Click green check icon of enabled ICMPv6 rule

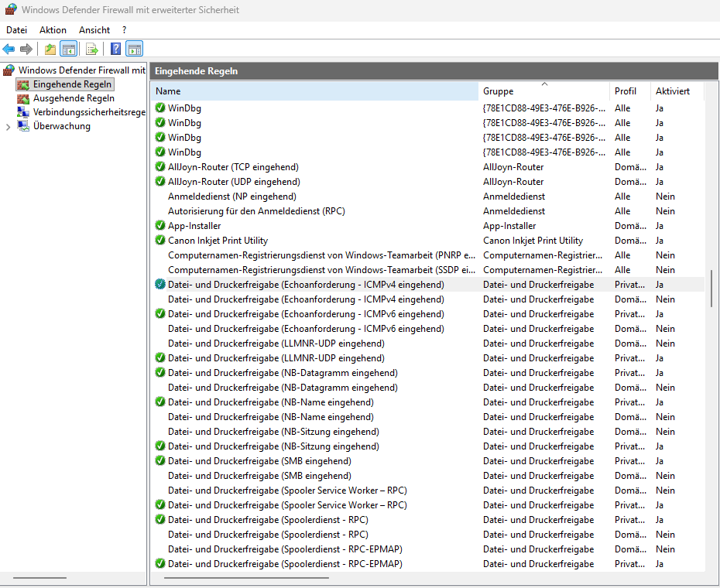click(x=159, y=313)
